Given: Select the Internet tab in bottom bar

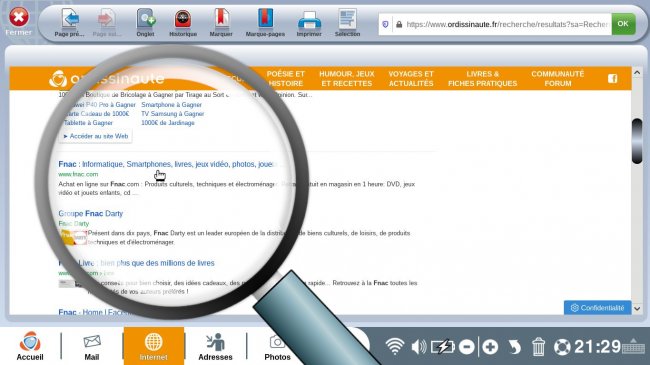Looking at the screenshot, I should coord(153,346).
